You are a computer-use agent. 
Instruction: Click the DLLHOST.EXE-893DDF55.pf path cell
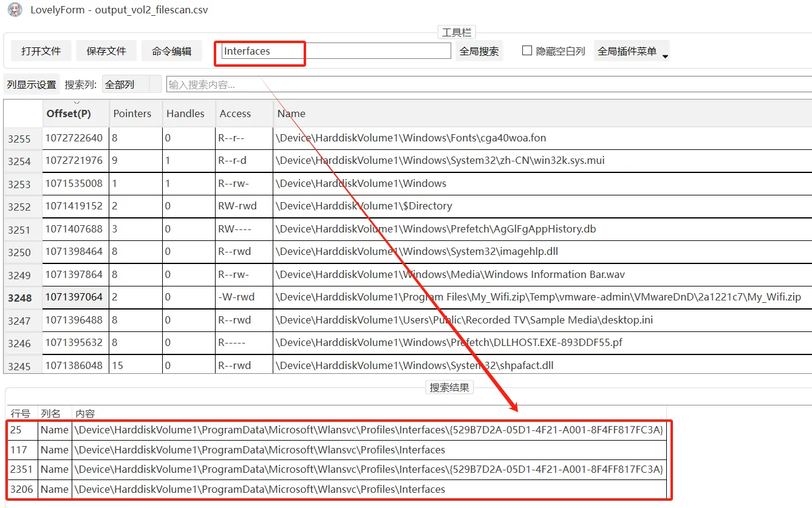(542, 342)
